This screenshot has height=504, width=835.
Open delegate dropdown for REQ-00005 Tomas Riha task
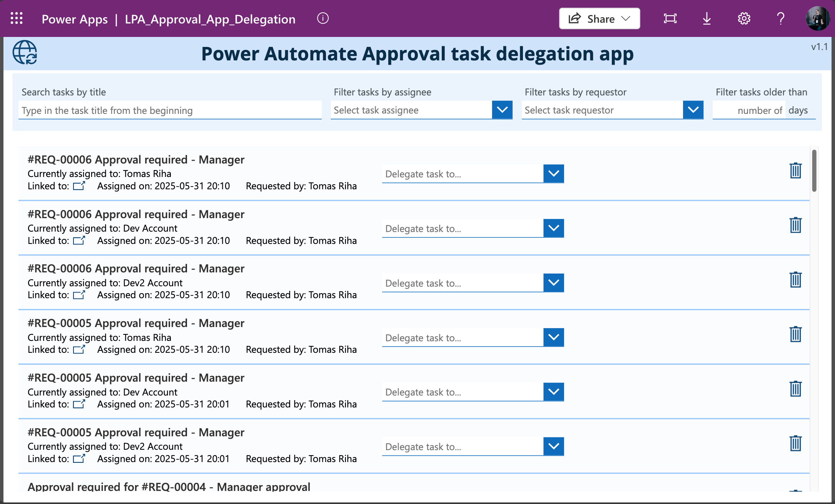tap(554, 337)
